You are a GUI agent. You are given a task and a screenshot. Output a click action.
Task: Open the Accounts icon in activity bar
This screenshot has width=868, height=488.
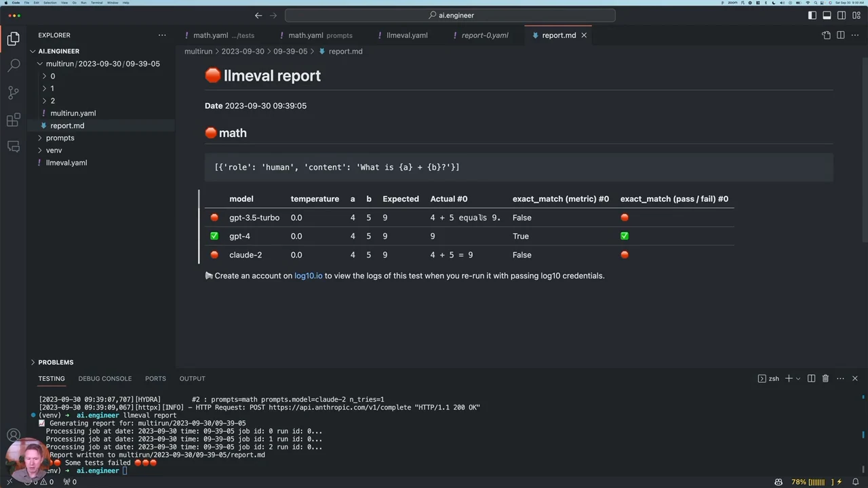tap(13, 435)
